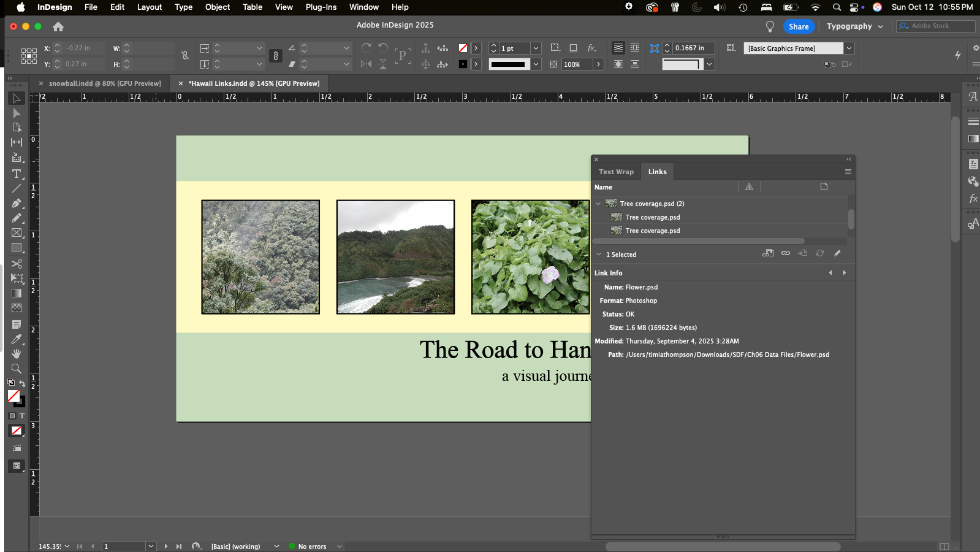Toggle constrain proportions for width and height
The height and width of the screenshot is (552, 980).
point(184,56)
